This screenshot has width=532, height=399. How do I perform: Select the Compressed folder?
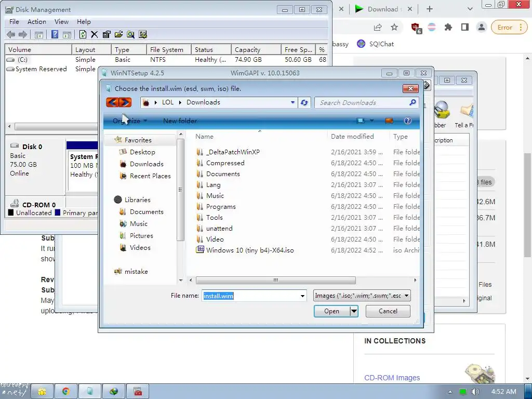tap(225, 163)
